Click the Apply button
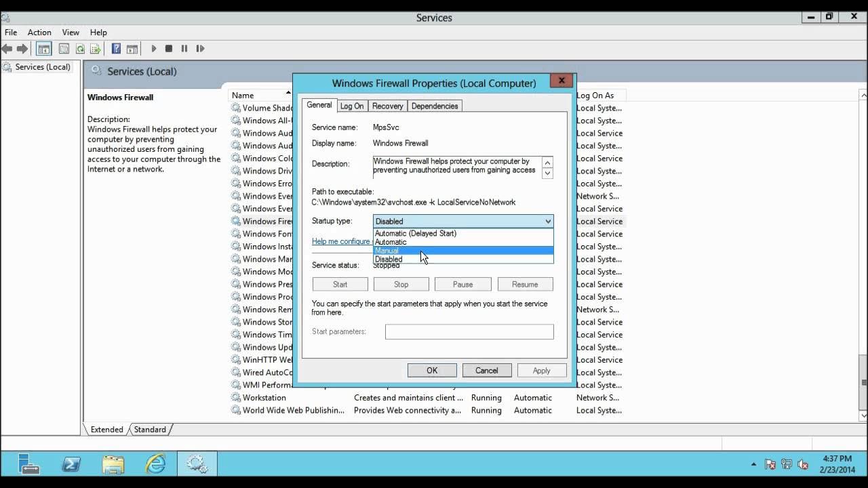The image size is (868, 488). [x=542, y=370]
